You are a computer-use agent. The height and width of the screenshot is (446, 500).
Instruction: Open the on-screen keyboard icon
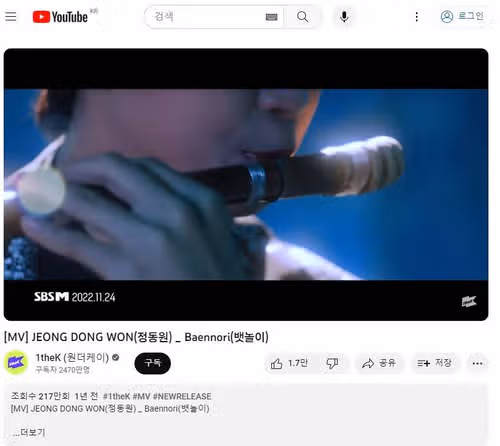[x=271, y=17]
